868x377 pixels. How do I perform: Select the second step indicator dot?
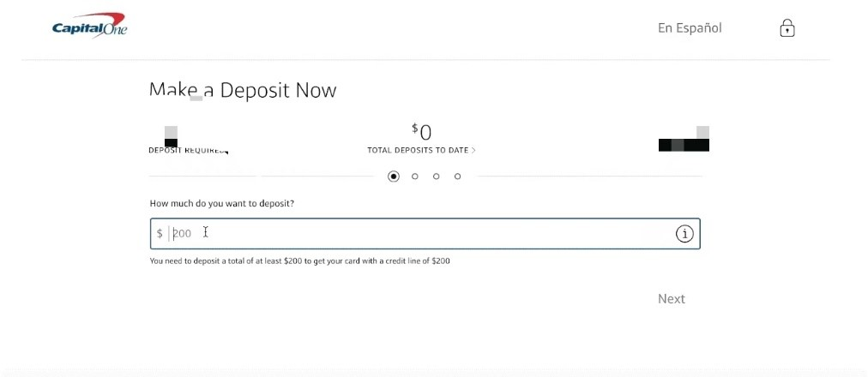(415, 177)
